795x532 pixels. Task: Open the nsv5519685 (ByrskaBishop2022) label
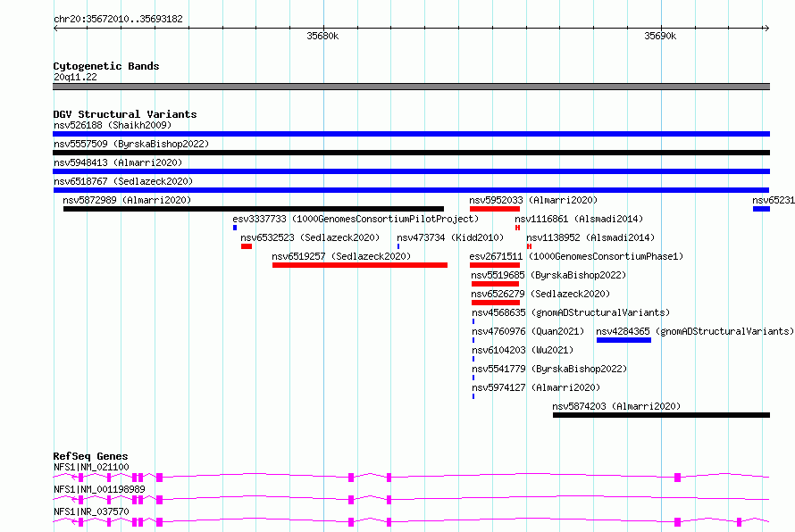point(548,275)
